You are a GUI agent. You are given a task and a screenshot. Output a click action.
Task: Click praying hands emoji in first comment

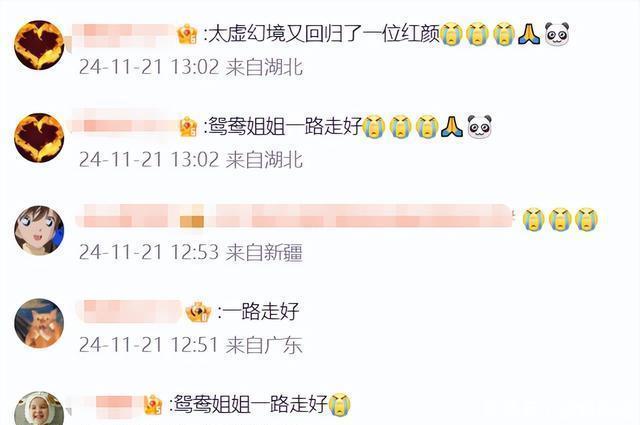(x=529, y=34)
